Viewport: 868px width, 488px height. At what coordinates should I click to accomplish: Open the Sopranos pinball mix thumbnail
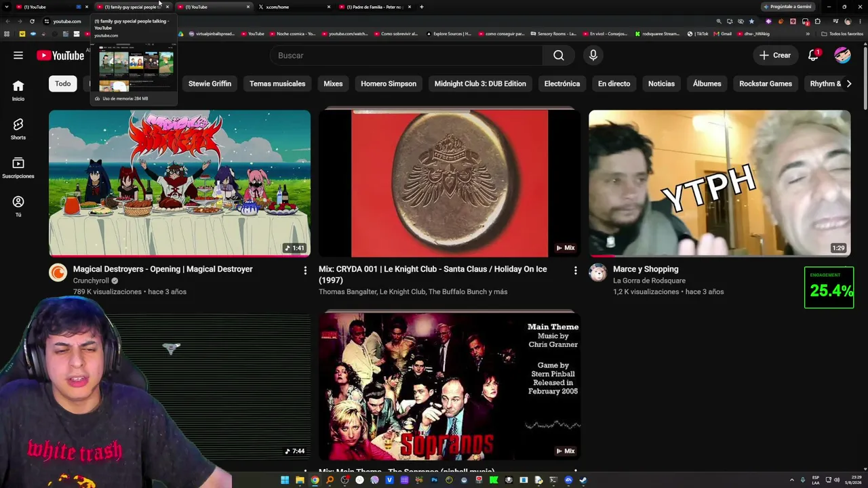pos(450,386)
